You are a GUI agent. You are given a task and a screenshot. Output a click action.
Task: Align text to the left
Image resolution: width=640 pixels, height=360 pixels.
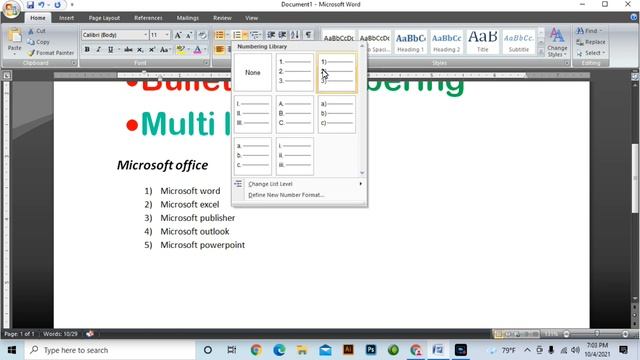[x=220, y=49]
